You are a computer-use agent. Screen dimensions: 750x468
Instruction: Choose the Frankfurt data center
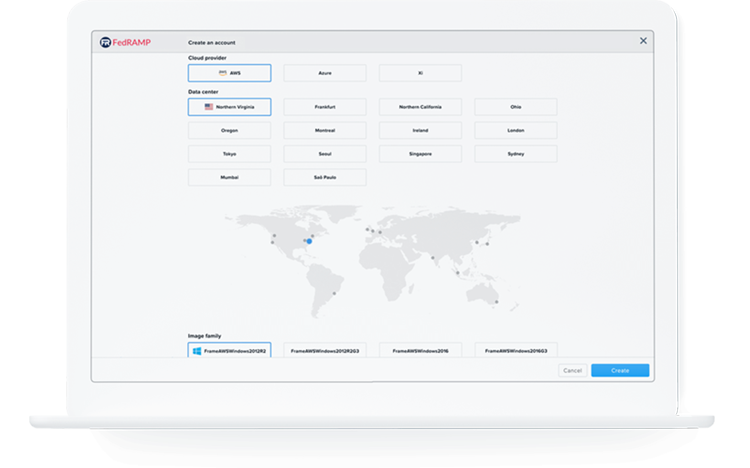point(325,107)
